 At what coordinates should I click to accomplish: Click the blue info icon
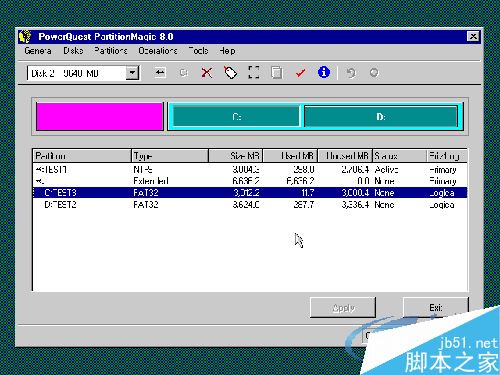[324, 72]
